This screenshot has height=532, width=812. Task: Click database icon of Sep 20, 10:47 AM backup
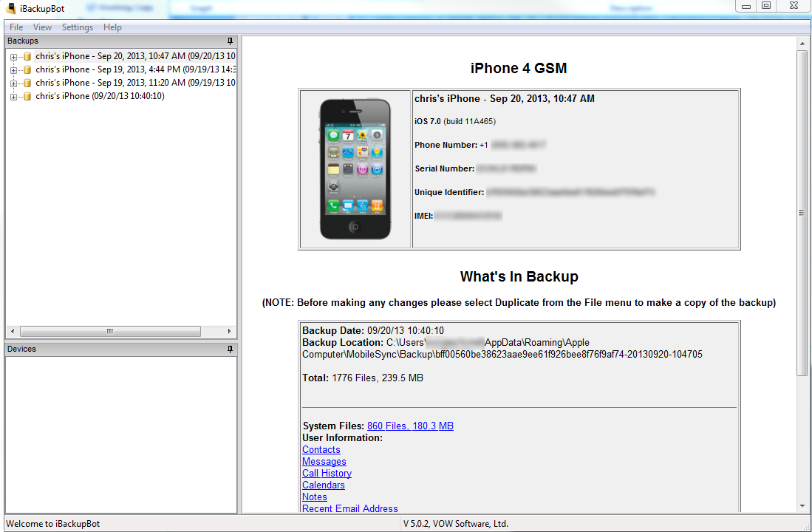27,56
